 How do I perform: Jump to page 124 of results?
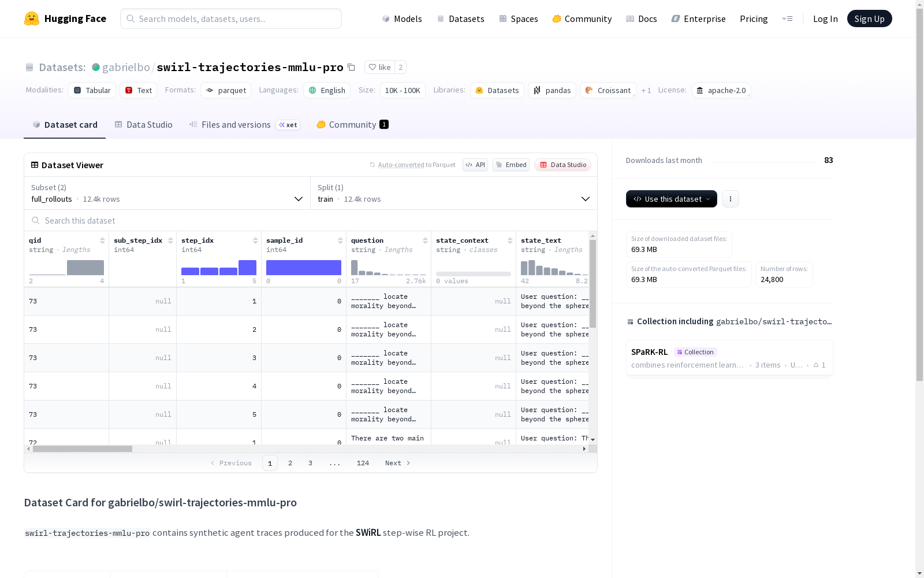coord(363,463)
